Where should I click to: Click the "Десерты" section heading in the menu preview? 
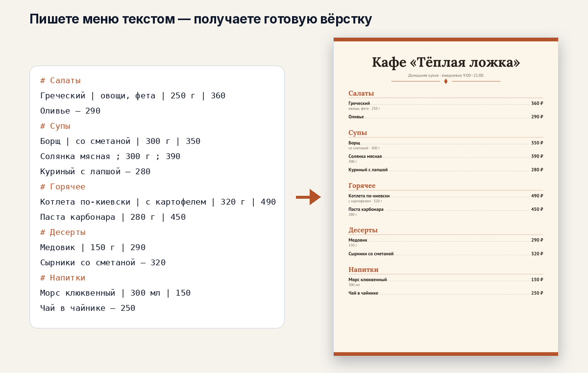[x=363, y=230]
